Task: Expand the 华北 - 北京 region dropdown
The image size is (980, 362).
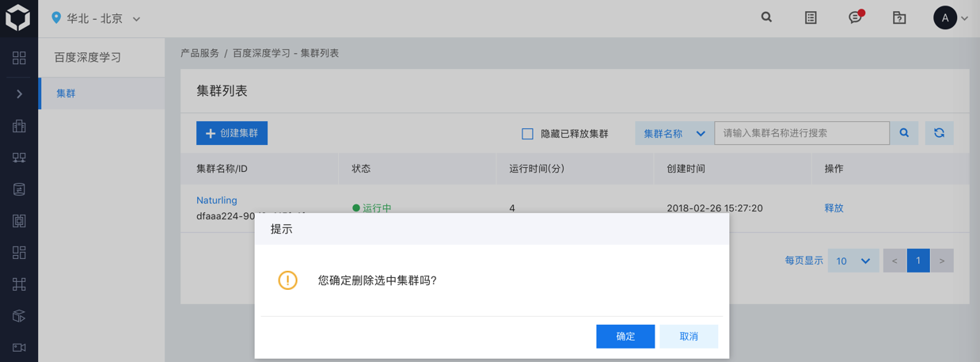Action: [x=97, y=18]
